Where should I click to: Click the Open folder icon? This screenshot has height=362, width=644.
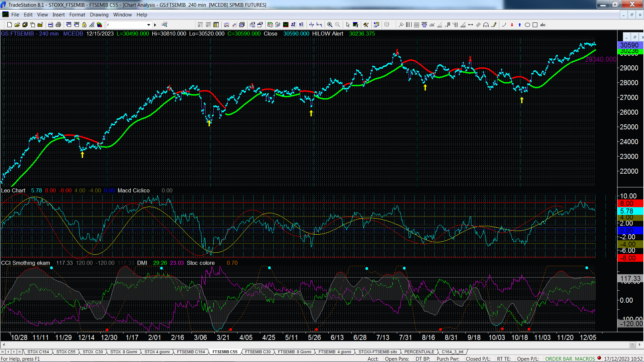tap(17, 25)
